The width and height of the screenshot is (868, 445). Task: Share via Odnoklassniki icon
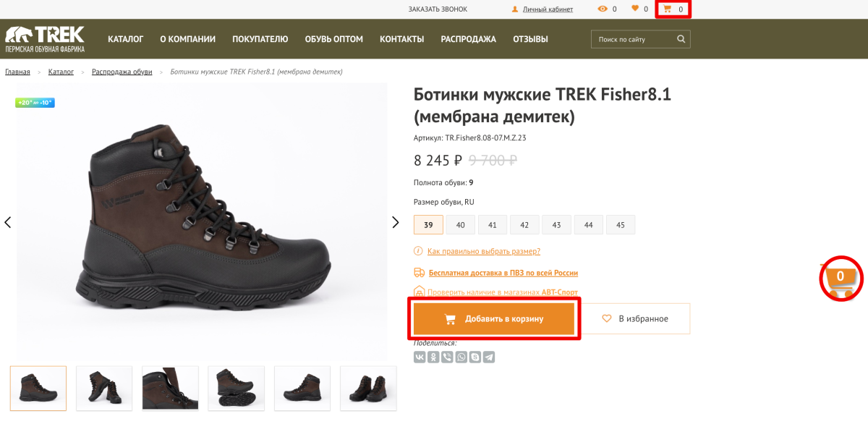433,357
